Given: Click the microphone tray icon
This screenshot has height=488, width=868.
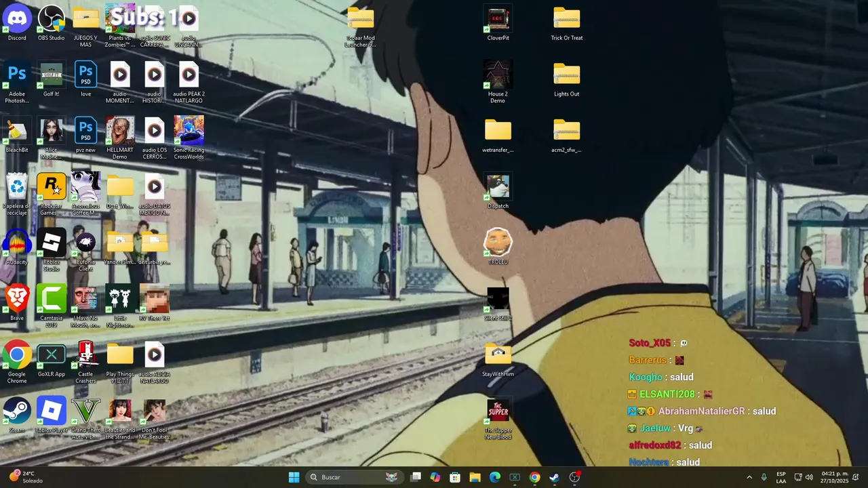Looking at the screenshot, I should click(764, 477).
